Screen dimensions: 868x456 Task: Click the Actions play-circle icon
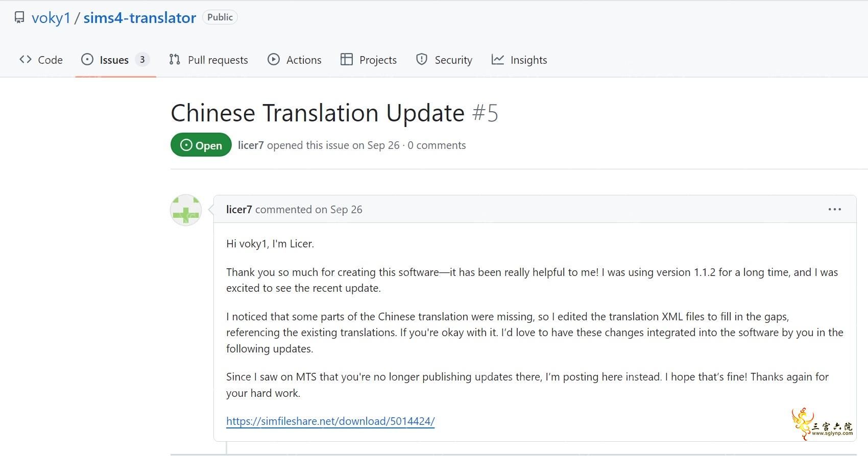click(274, 60)
